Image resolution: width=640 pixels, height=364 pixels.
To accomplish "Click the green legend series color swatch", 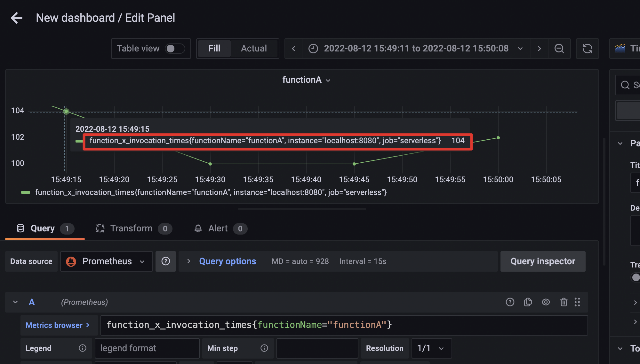I will (x=26, y=192).
